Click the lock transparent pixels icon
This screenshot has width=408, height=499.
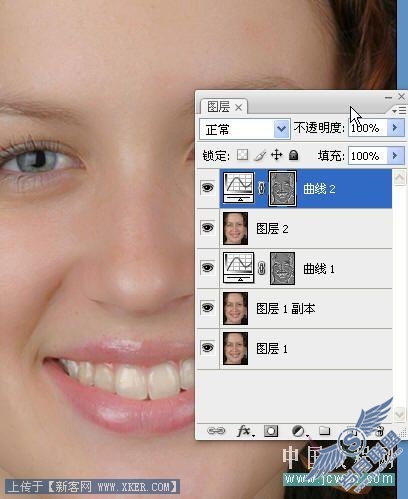click(x=242, y=155)
